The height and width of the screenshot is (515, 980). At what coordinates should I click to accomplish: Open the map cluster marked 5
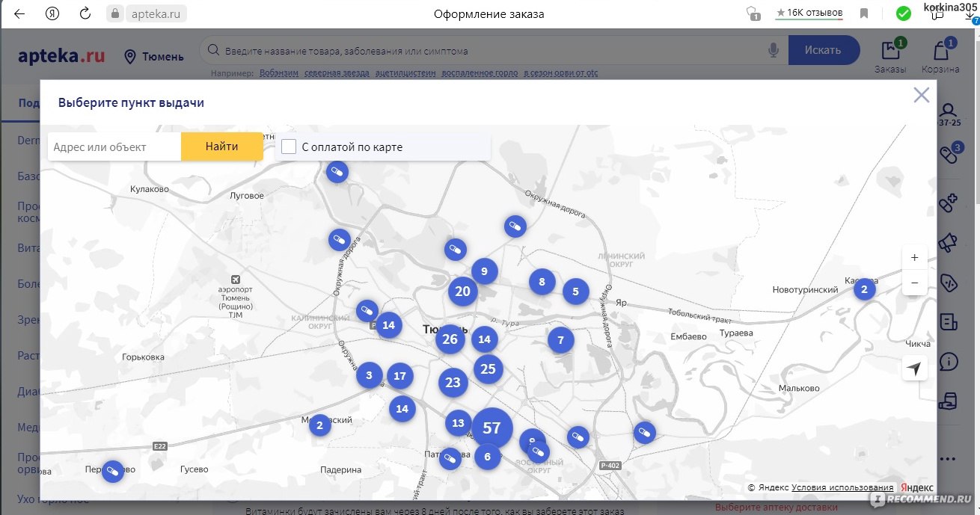575,292
